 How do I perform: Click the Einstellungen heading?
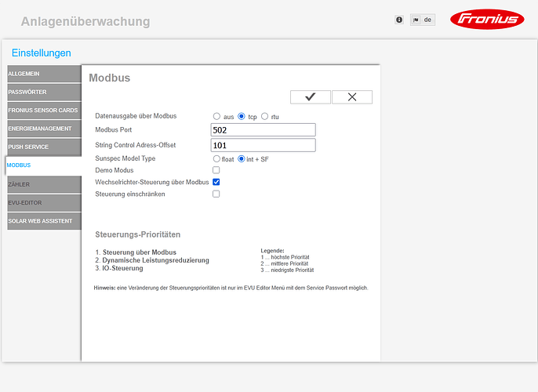pos(41,53)
